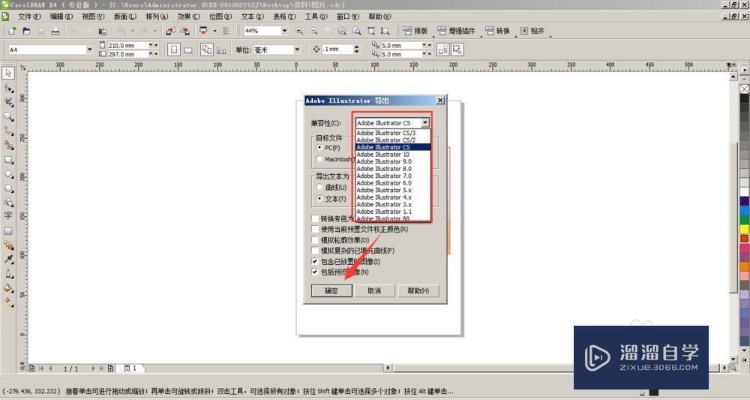Select the Freehand drawing tool
Viewport: 750px width, 400px height.
8,131
